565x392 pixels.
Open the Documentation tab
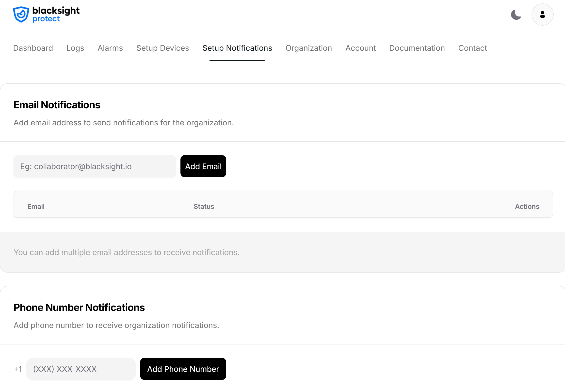click(x=417, y=48)
